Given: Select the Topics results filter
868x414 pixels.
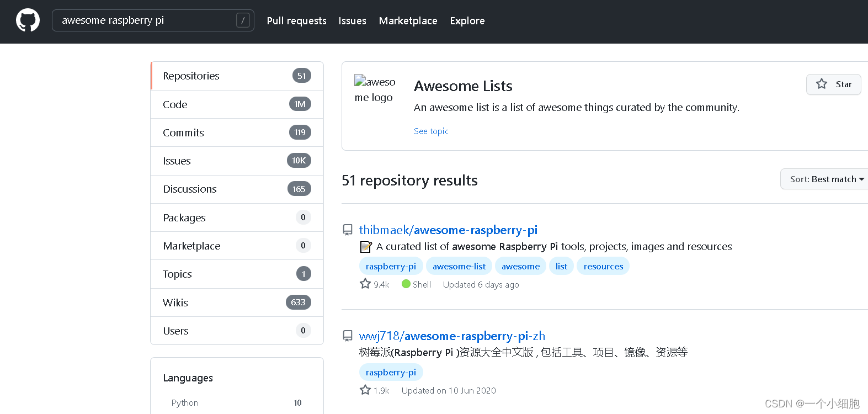Looking at the screenshot, I should 237,274.
